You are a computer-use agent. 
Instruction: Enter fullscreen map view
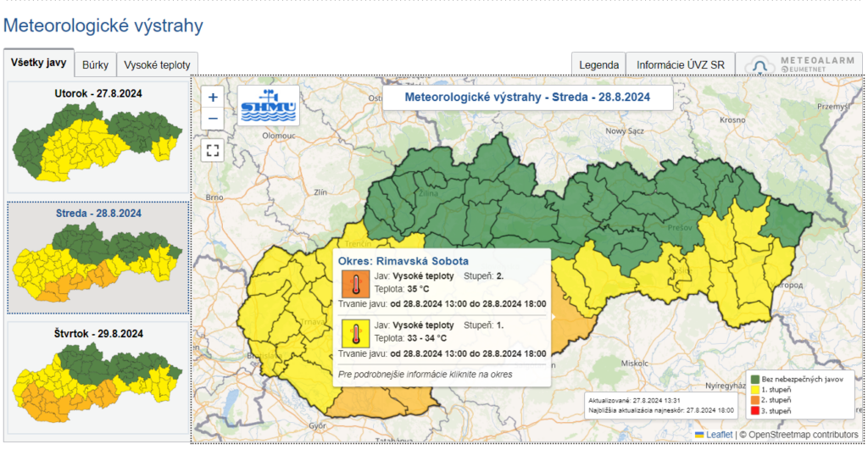(213, 151)
